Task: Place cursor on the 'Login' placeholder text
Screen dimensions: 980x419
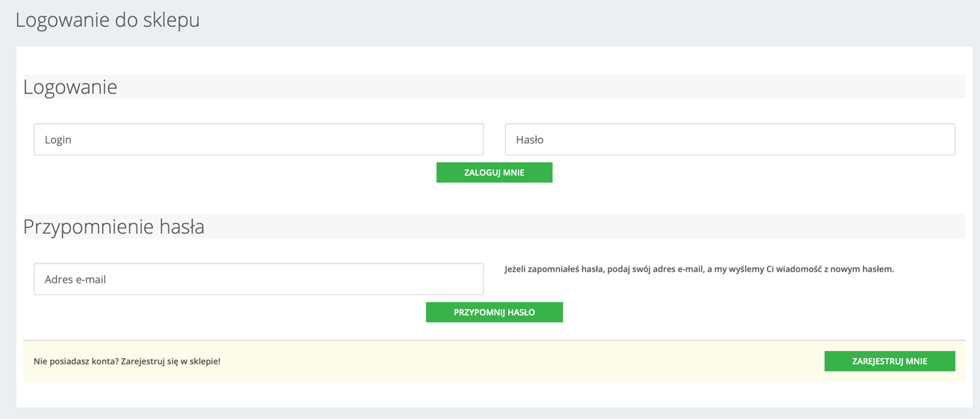Action: pyautogui.click(x=58, y=139)
